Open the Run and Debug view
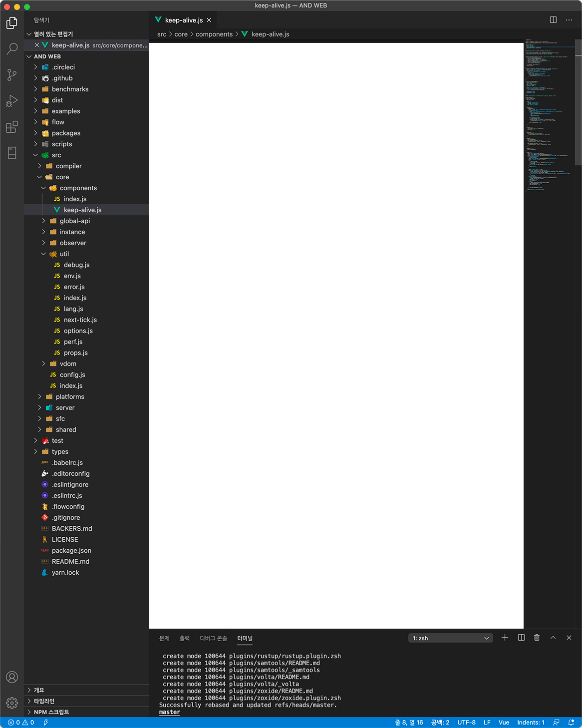This screenshot has height=728, width=582. [12, 101]
